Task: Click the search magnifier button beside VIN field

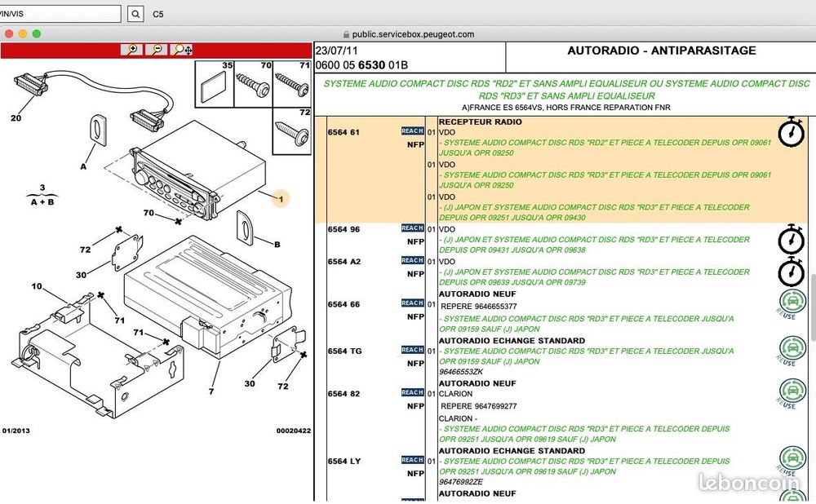Action: [x=135, y=14]
